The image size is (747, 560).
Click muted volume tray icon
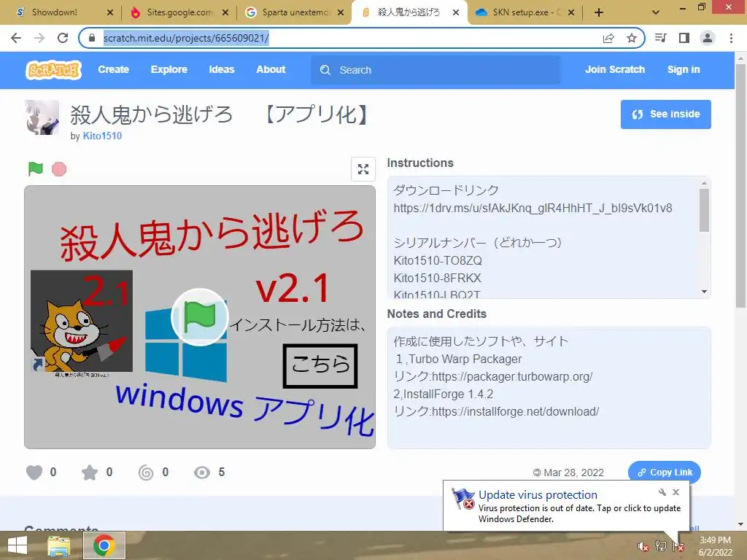tap(643, 547)
